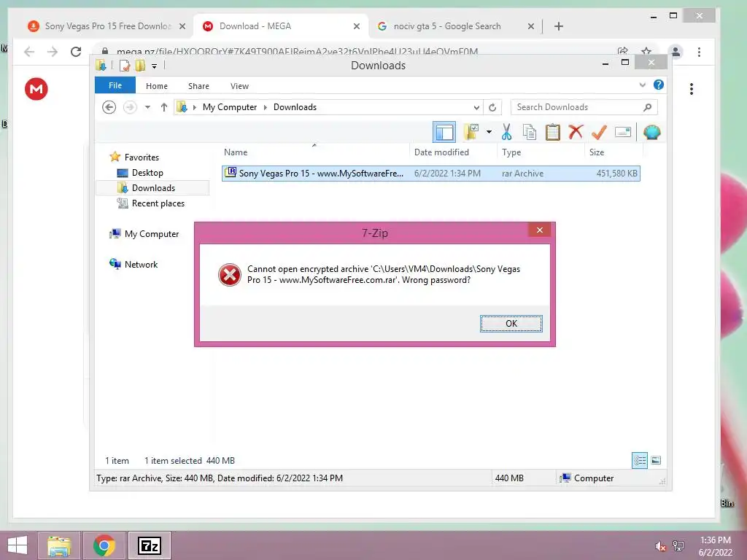The image size is (747, 560).
Task: Open the File tab in Downloads window
Action: click(x=115, y=86)
